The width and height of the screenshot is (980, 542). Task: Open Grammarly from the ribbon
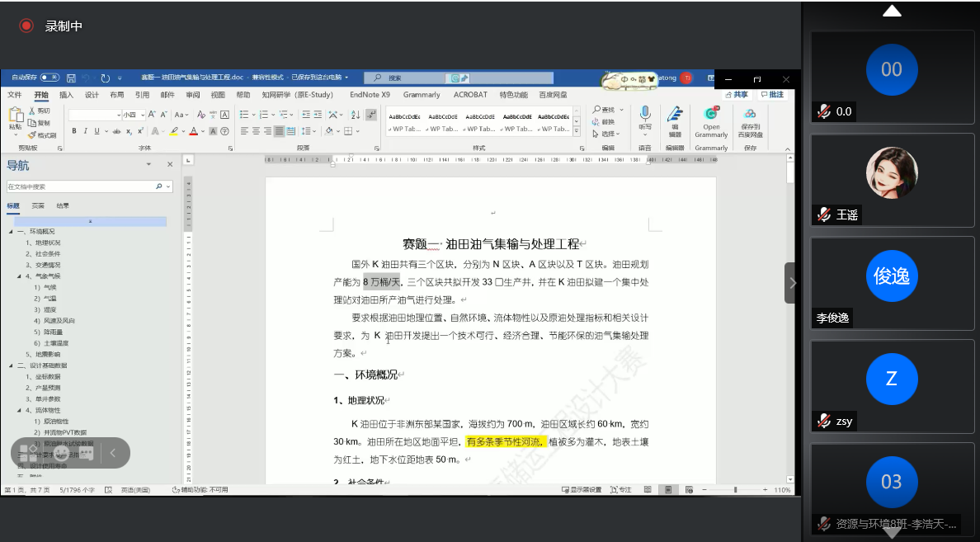711,122
